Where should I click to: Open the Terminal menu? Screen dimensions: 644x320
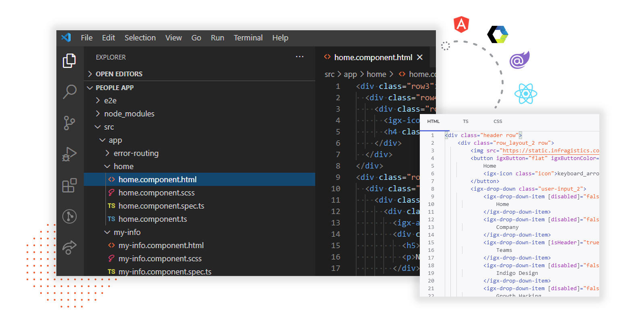coord(248,38)
